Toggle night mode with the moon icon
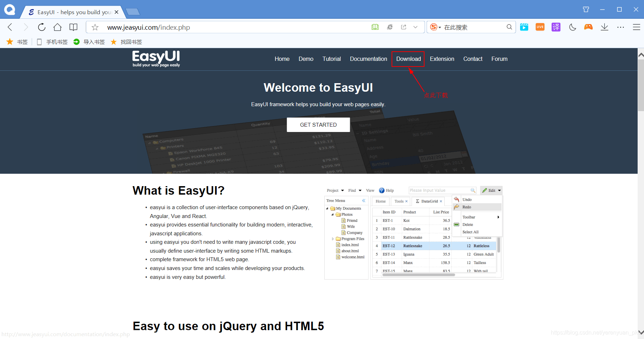Screen dimensions: 644x339 [x=572, y=27]
